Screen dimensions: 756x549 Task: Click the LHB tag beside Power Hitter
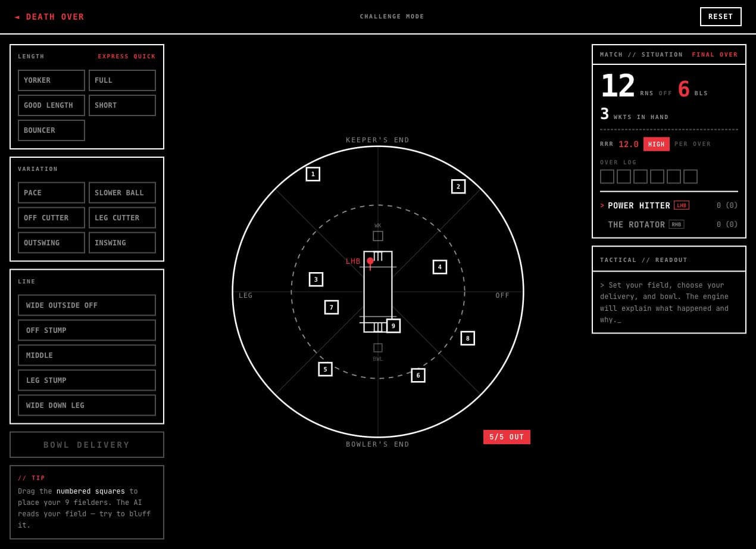[682, 205]
